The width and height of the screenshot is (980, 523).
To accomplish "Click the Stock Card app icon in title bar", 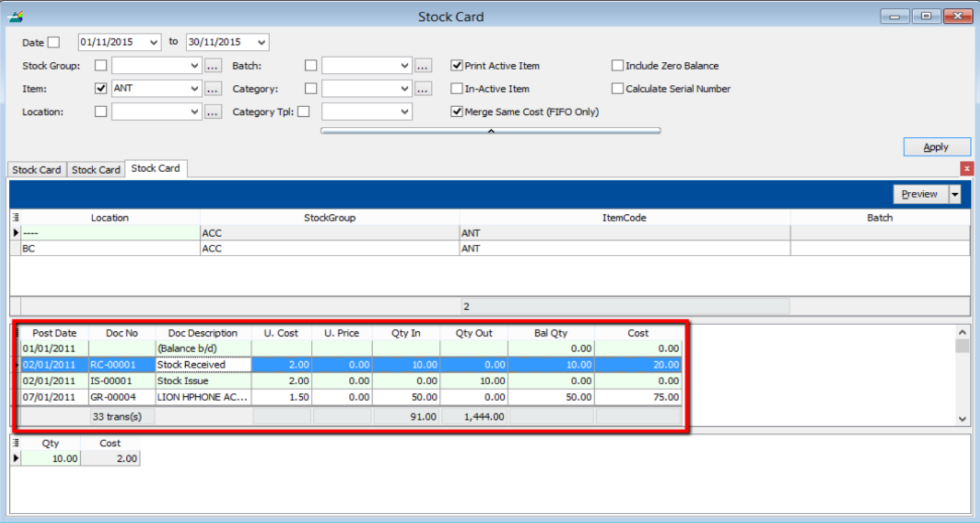I will [15, 16].
